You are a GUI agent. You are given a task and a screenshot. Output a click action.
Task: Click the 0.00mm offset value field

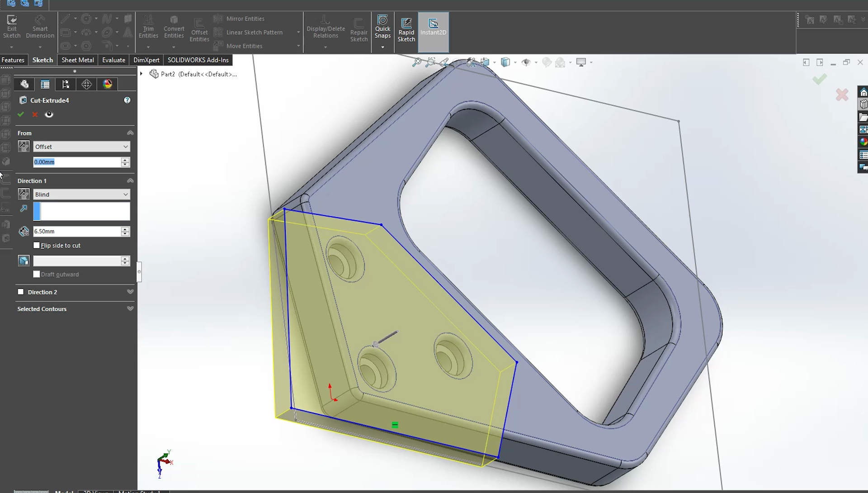coord(76,162)
